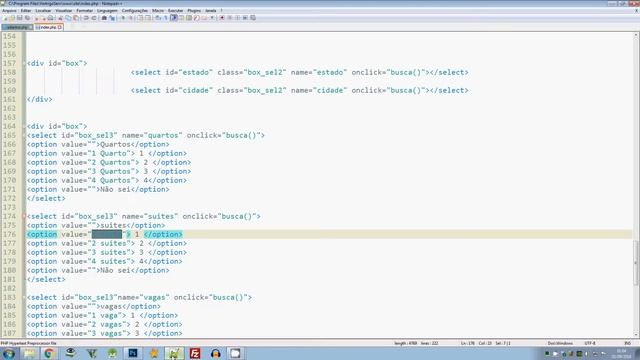Click the vertical scrollbar thumb
Image resolution: width=640 pixels, height=360 pixels.
636,263
